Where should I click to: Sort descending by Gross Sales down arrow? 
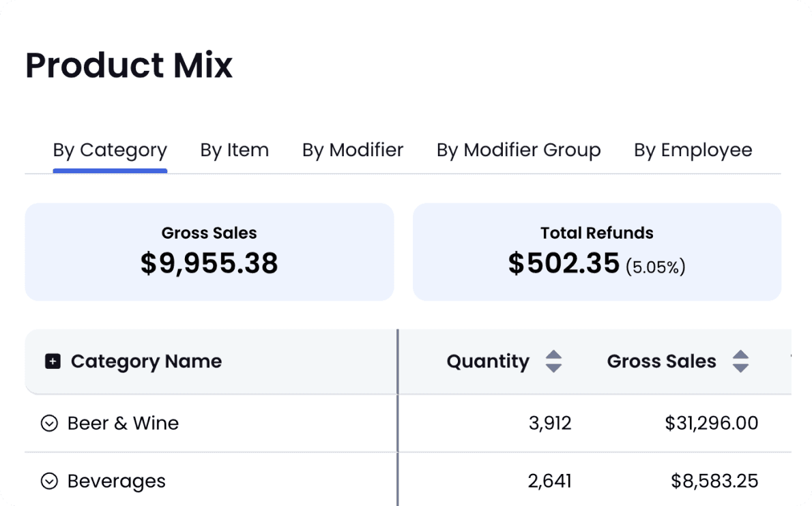pos(740,368)
